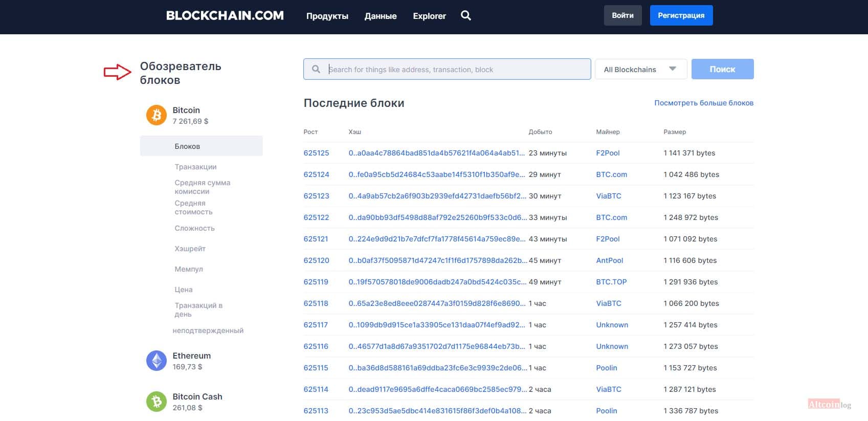This screenshot has width=868, height=421.
Task: Open block height 625124
Action: pyautogui.click(x=316, y=174)
